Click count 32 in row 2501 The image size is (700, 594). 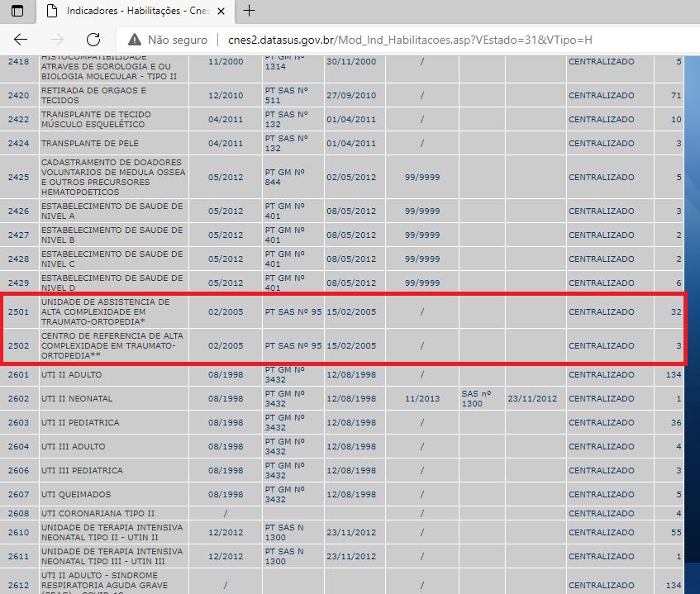(676, 312)
